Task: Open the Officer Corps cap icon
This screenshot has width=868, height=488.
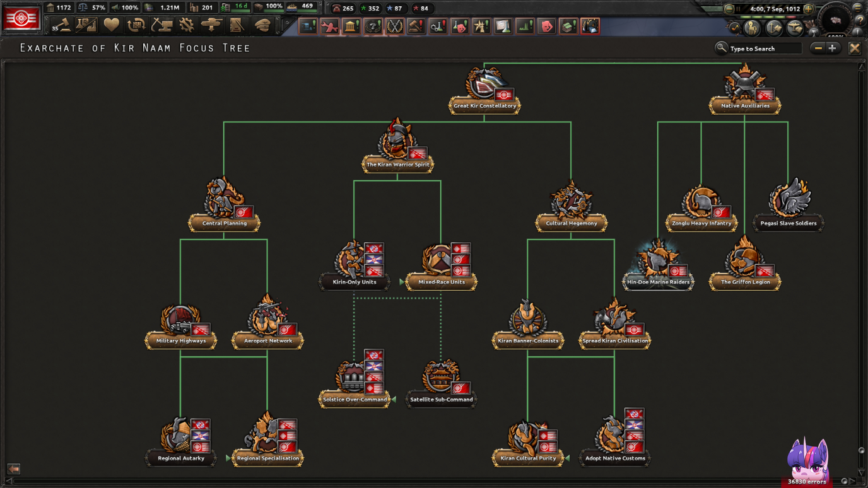Action: (262, 25)
